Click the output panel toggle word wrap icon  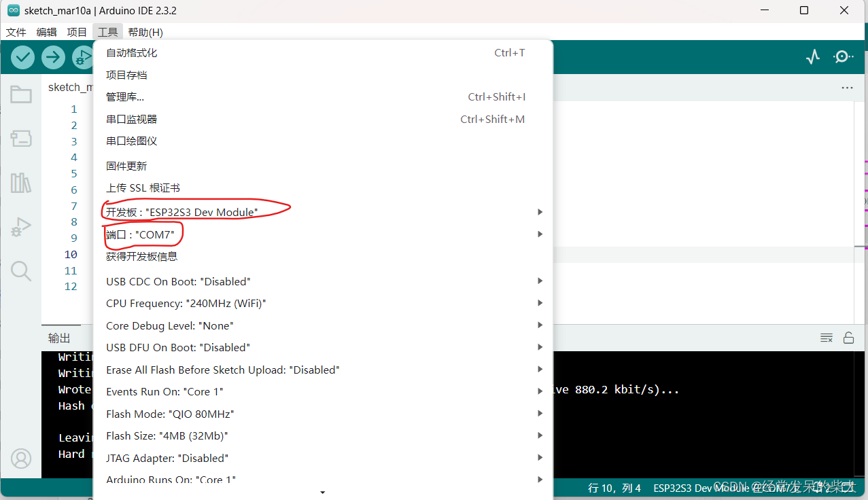pyautogui.click(x=827, y=338)
